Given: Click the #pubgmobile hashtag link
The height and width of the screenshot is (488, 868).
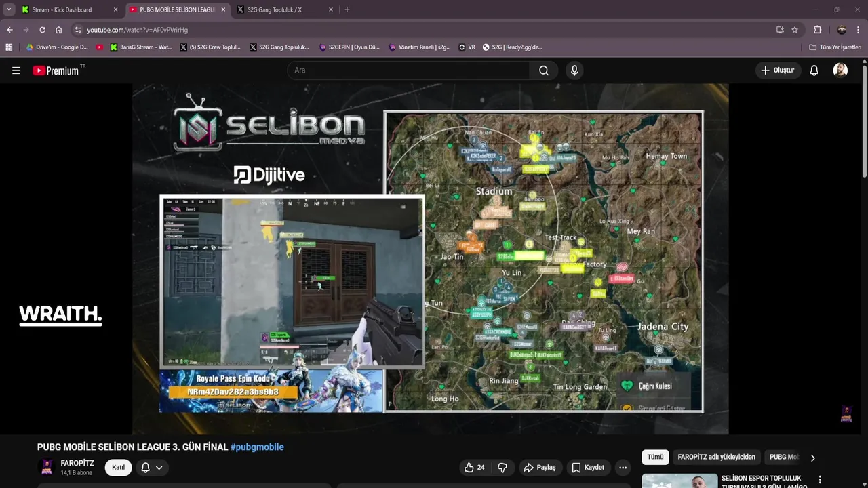Looking at the screenshot, I should (x=257, y=447).
